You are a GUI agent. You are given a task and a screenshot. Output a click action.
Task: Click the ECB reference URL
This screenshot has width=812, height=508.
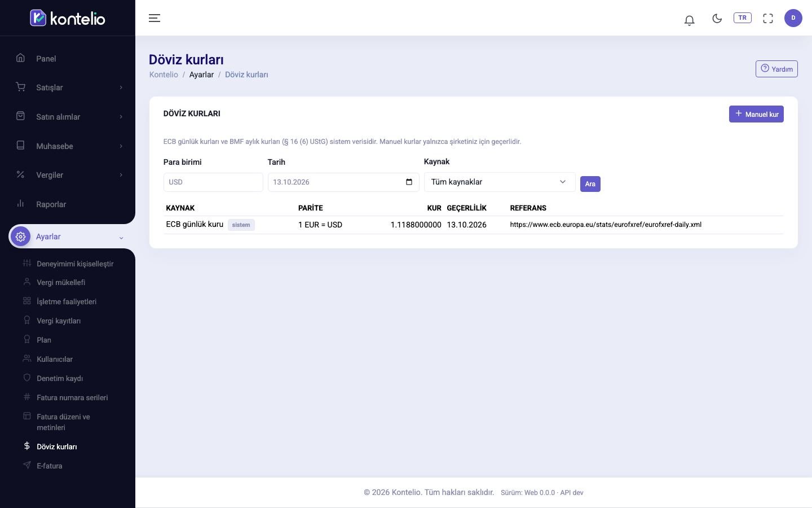pyautogui.click(x=606, y=225)
